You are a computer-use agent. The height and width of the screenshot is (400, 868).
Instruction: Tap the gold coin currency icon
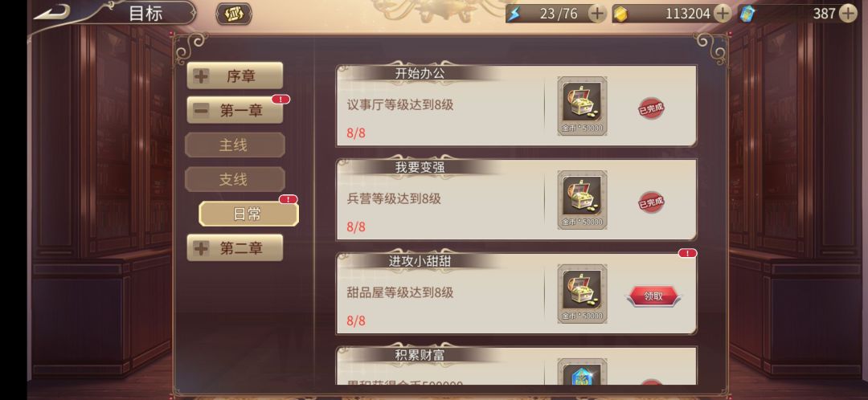tap(620, 14)
